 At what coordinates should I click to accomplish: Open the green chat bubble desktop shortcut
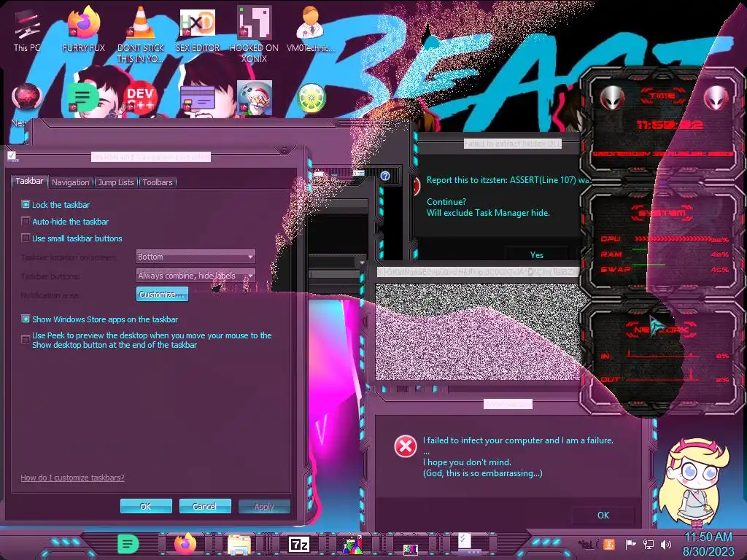click(82, 97)
